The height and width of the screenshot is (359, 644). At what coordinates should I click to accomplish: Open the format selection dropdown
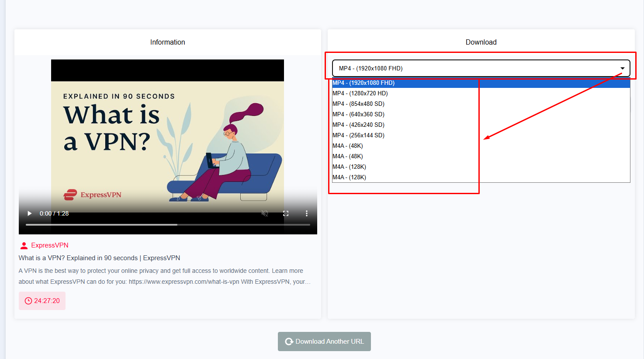click(x=481, y=68)
